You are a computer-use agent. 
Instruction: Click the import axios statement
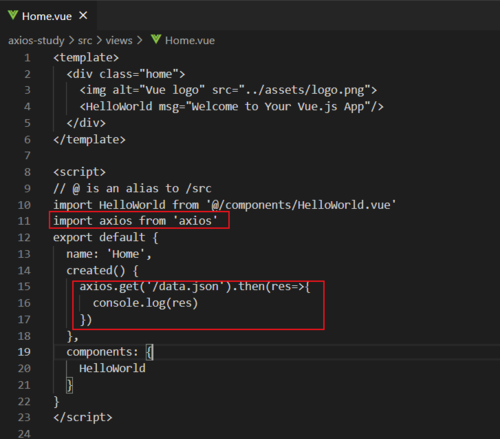135,221
